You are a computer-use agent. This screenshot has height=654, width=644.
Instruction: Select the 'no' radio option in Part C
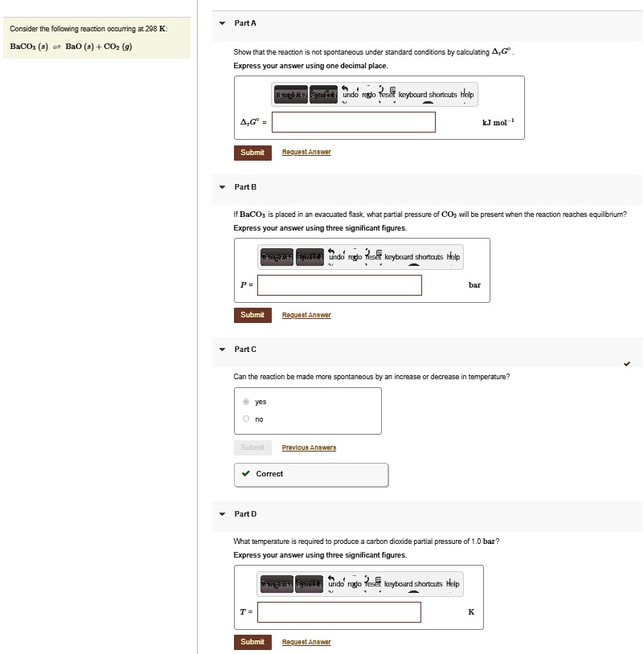[246, 419]
